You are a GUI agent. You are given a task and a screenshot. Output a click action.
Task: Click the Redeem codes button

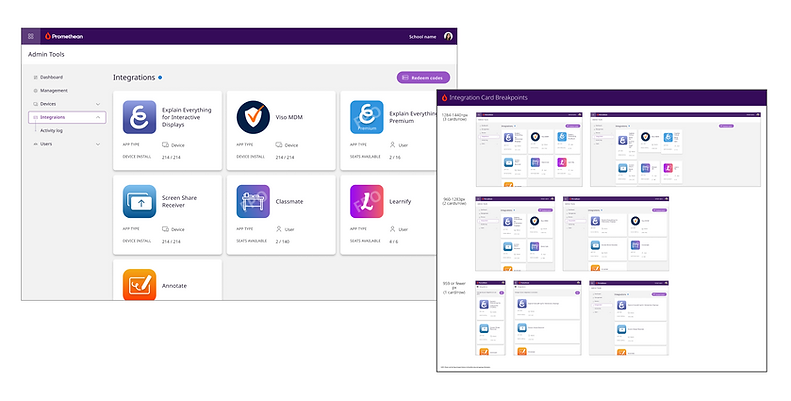coord(423,78)
